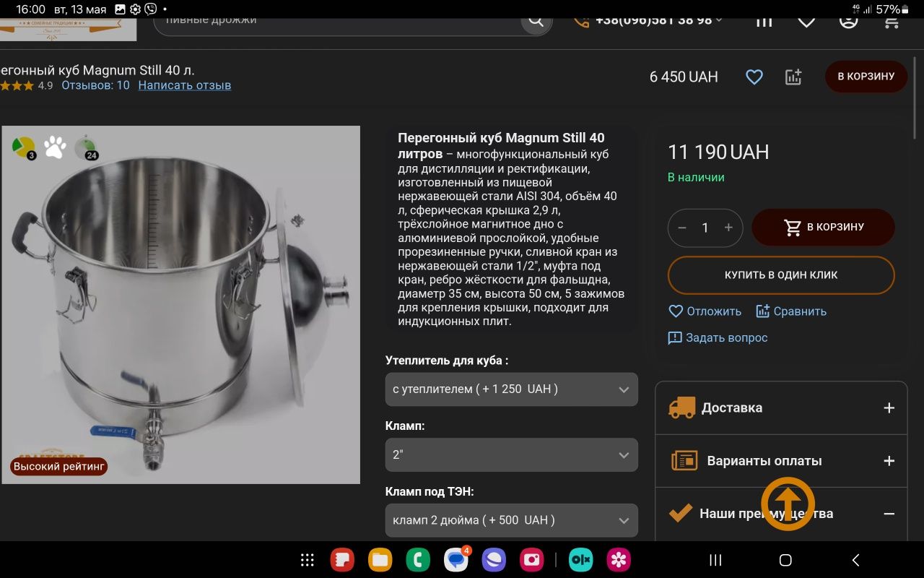The height and width of the screenshot is (578, 924).
Task: Open the red notes app in taskbar
Action: coord(342,560)
